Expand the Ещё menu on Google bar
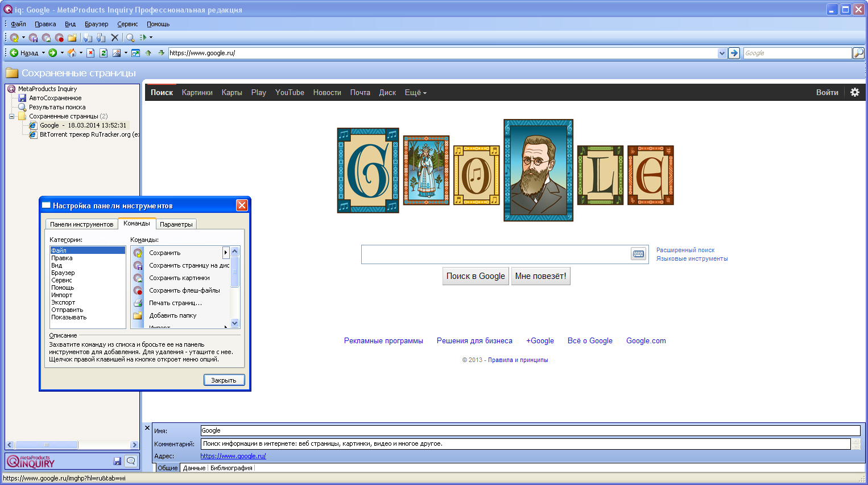 pos(415,93)
